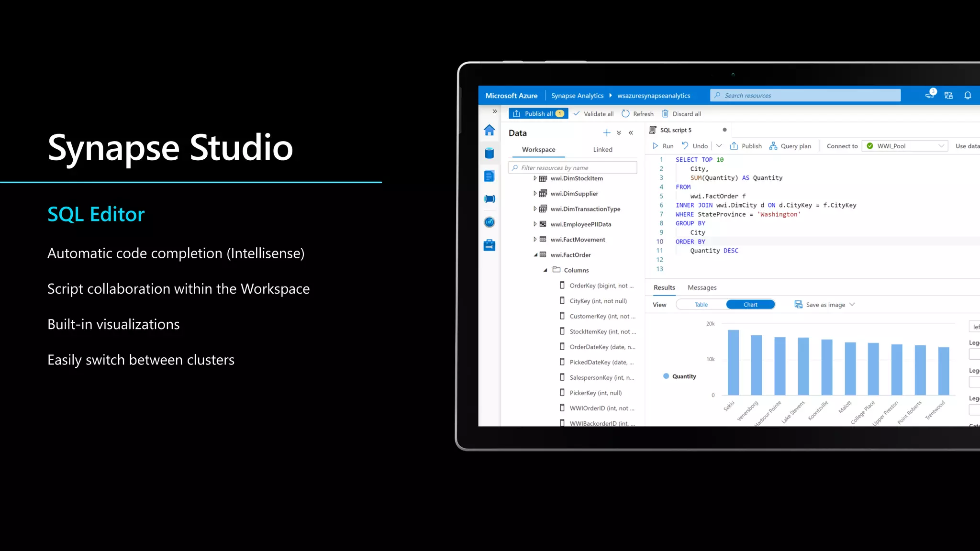980x551 pixels.
Task: Expand the wwi.FactMovement table
Action: click(x=535, y=240)
